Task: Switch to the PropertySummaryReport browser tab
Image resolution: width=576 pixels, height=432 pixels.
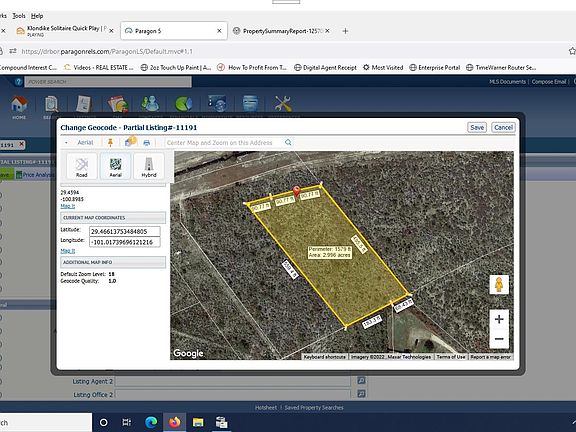Action: [x=282, y=31]
